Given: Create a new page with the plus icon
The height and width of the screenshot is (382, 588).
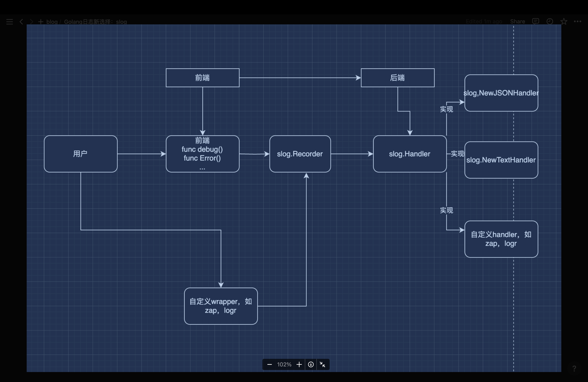Looking at the screenshot, I should (41, 22).
